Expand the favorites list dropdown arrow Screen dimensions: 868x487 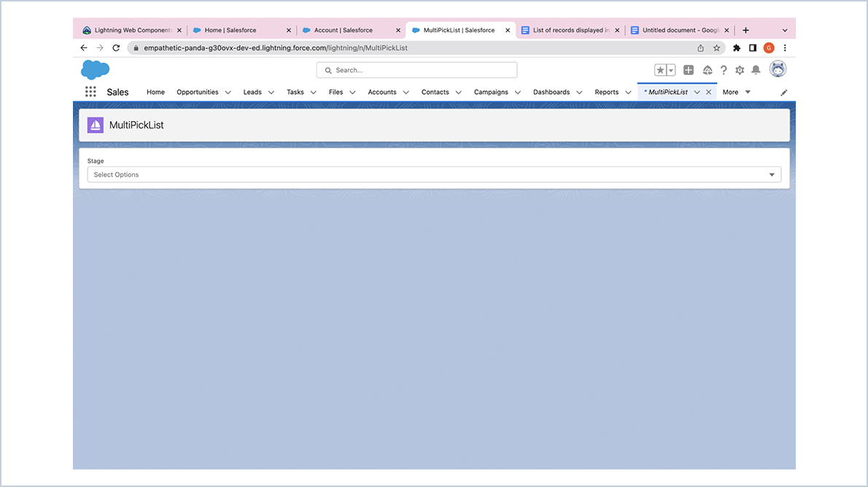click(x=670, y=69)
